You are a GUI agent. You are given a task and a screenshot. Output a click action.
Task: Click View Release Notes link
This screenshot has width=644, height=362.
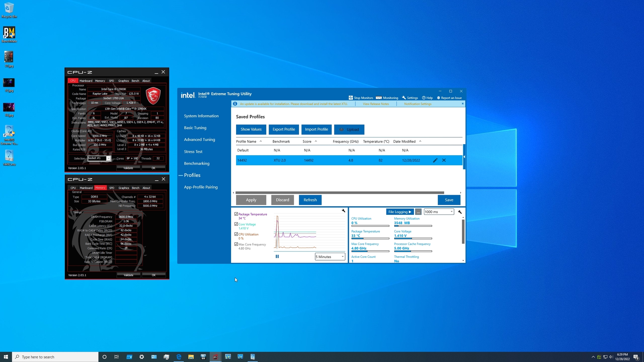376,104
